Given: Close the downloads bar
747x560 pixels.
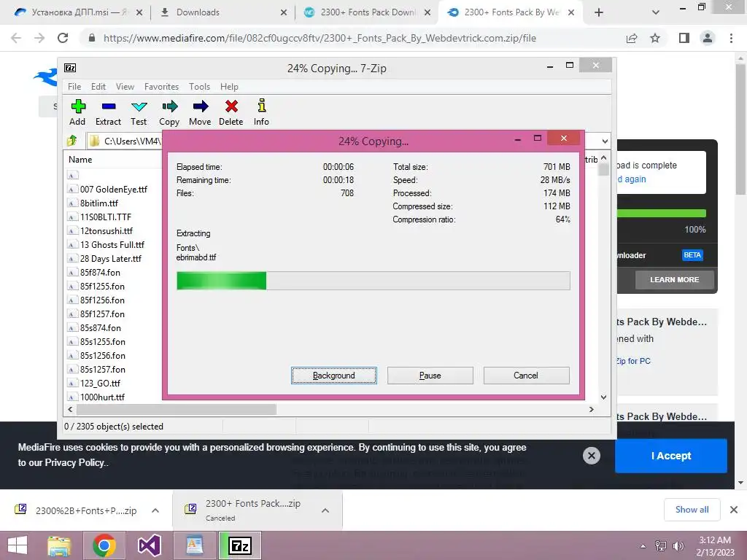Looking at the screenshot, I should point(734,510).
